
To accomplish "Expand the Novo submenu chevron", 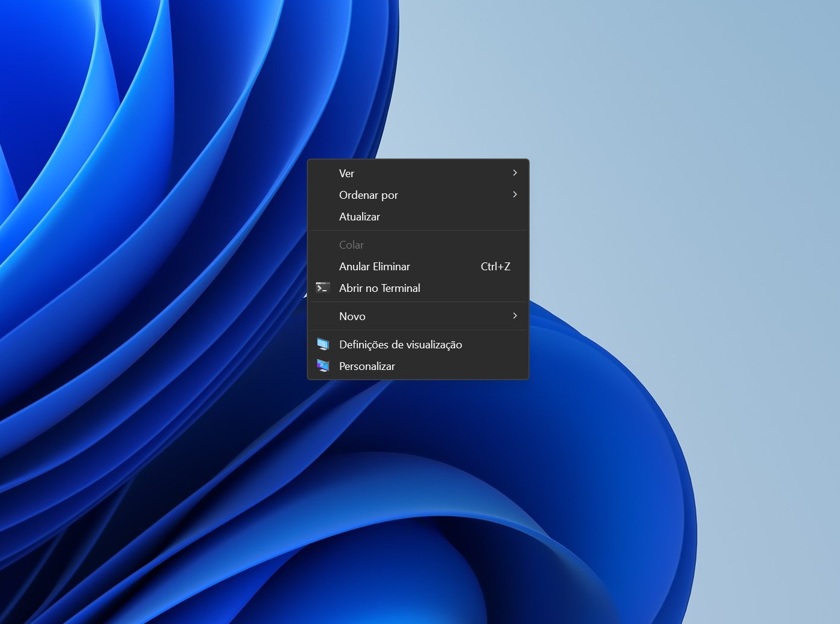I will [515, 316].
